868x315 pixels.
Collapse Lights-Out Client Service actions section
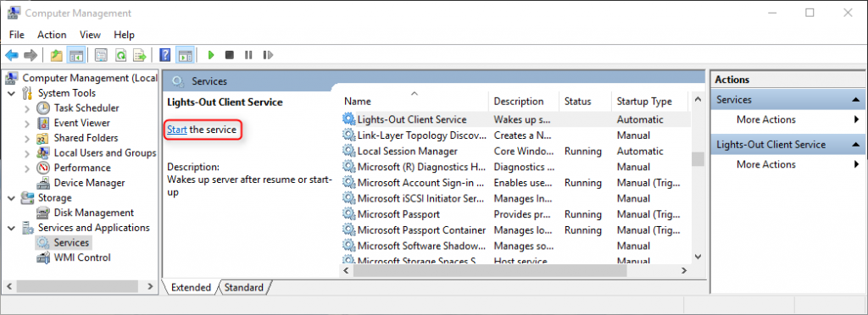[x=856, y=145]
